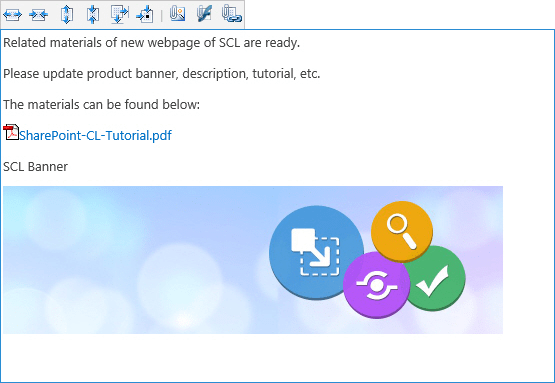Click the attach Flash file icon
Viewport: 555px width, 383px height.
[x=204, y=13]
